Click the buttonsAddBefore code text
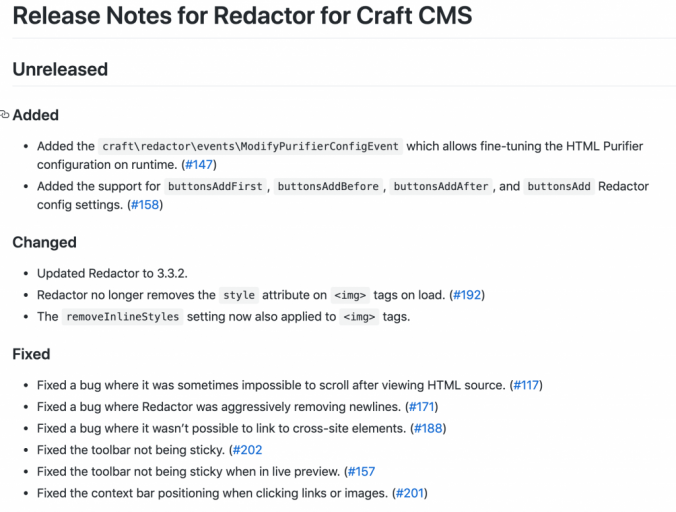The width and height of the screenshot is (676, 512). (x=329, y=187)
